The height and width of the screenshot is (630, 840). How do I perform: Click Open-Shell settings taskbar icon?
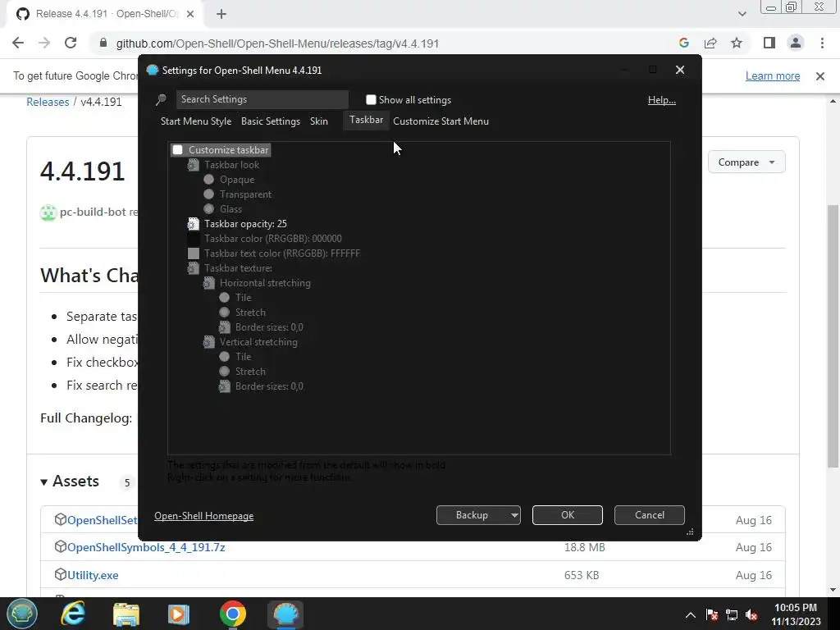pos(285,614)
